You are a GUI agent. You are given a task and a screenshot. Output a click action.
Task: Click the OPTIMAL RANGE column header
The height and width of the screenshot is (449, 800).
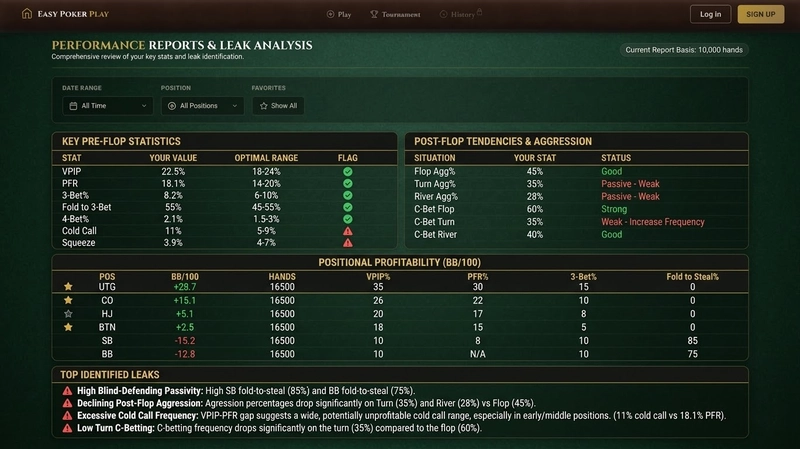tap(266, 158)
